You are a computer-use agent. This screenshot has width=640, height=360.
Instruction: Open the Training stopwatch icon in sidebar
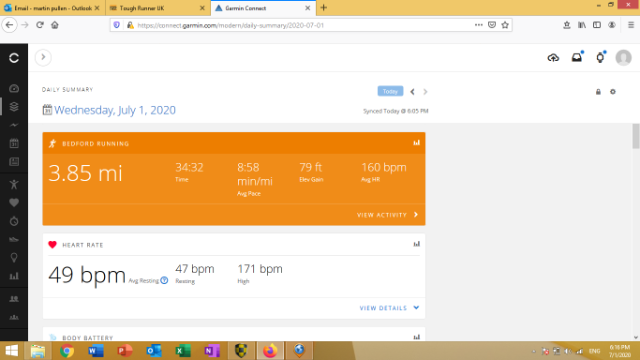(x=14, y=221)
